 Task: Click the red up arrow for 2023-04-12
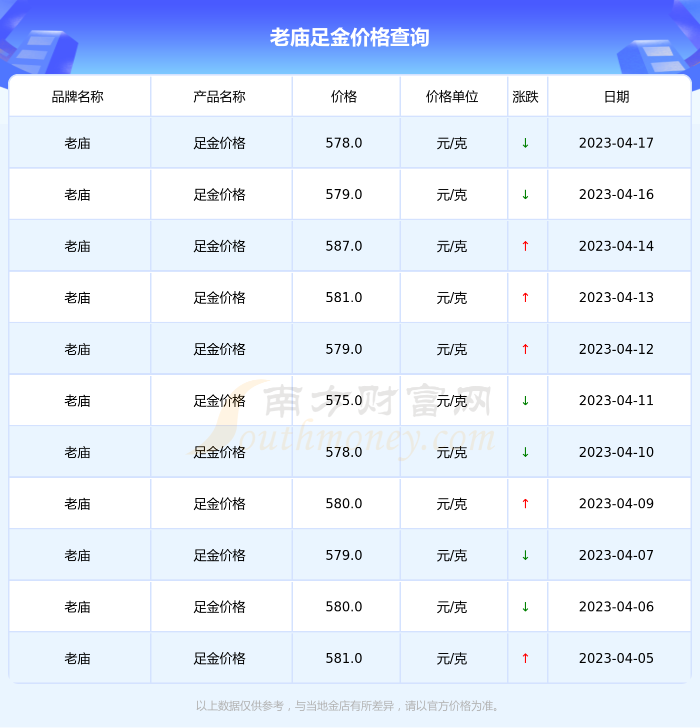click(525, 349)
